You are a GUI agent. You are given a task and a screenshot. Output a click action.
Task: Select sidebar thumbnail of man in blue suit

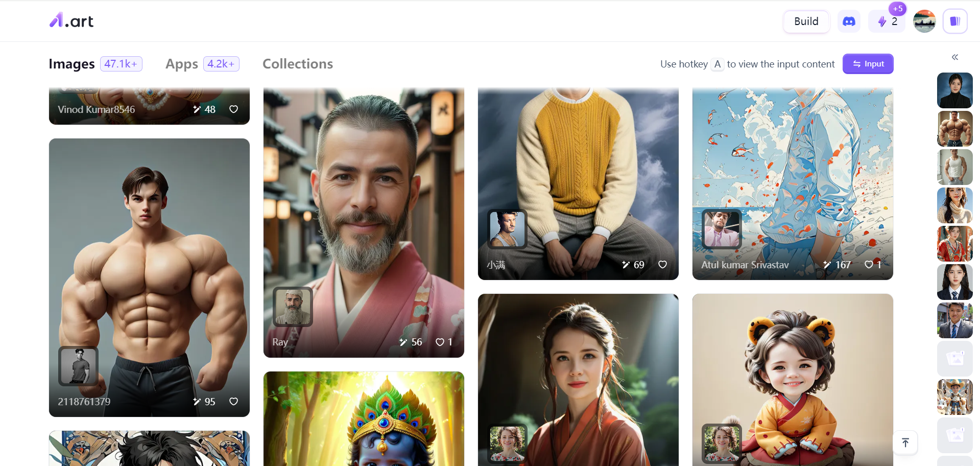tap(955, 320)
